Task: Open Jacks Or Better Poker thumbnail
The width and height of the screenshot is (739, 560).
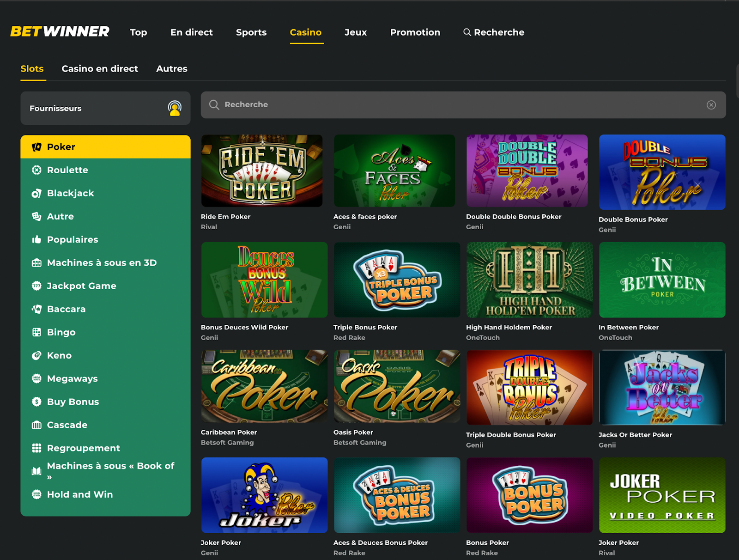Action: [x=662, y=387]
